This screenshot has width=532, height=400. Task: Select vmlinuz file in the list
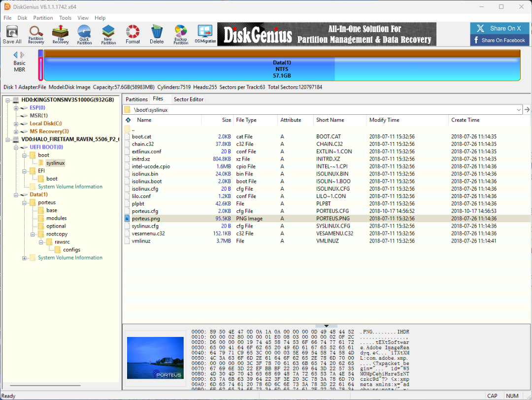coord(140,241)
